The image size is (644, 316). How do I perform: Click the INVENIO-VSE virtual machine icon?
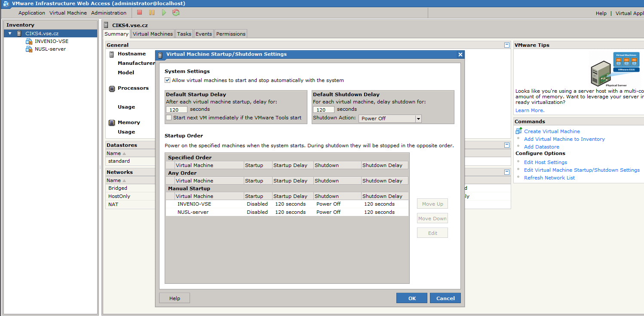pyautogui.click(x=29, y=41)
